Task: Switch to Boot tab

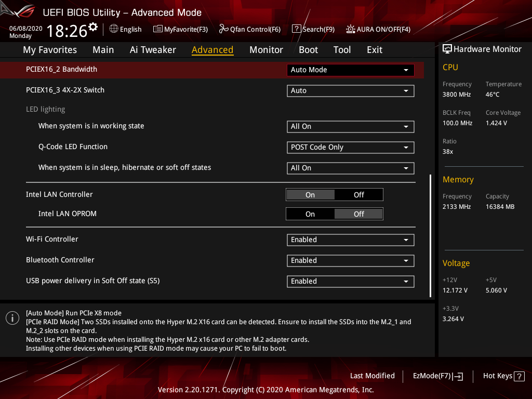Action: coord(308,50)
